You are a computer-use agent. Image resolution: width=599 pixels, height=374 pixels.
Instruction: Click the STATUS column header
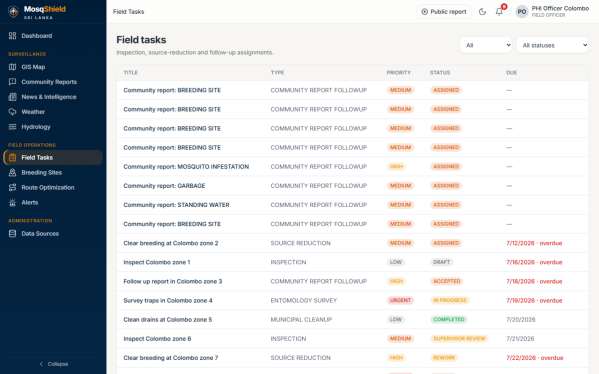(440, 73)
